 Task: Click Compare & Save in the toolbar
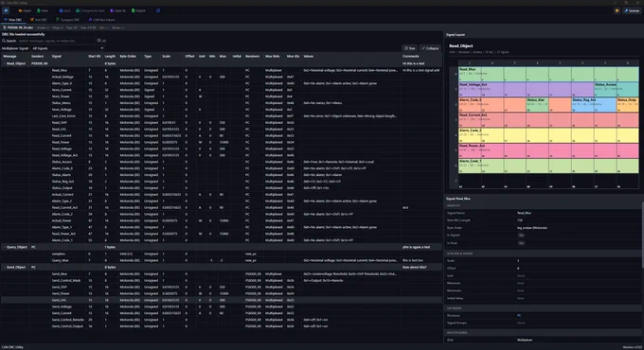coord(90,10)
